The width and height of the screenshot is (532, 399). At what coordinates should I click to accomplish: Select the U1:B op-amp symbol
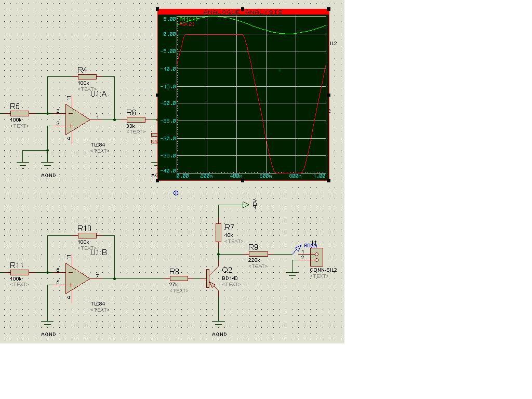tap(77, 278)
